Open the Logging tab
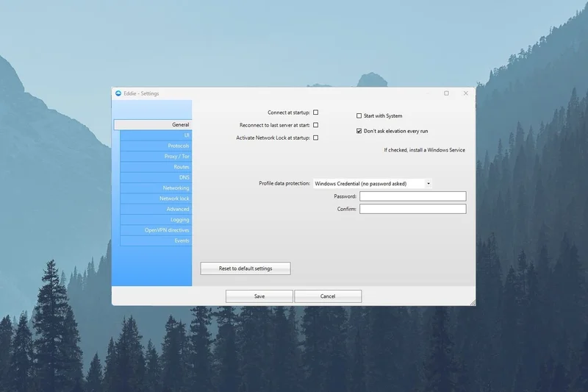The image size is (588, 392). (156, 219)
